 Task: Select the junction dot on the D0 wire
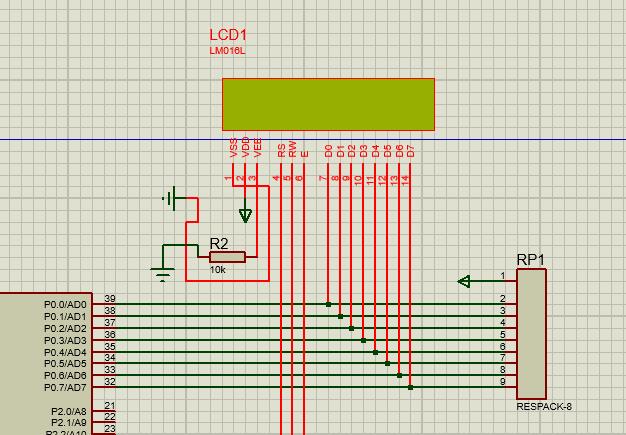point(328,304)
